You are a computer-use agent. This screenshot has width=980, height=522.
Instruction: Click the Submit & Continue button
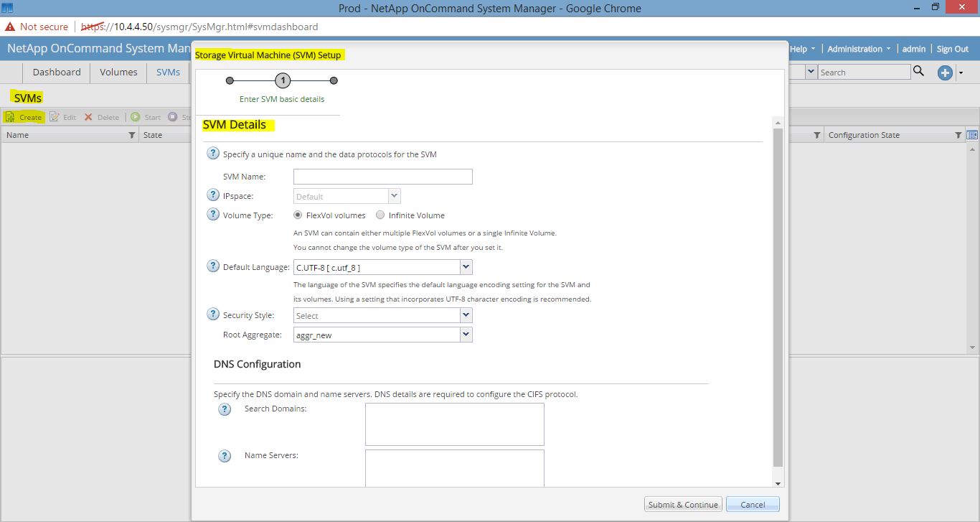[x=682, y=503]
